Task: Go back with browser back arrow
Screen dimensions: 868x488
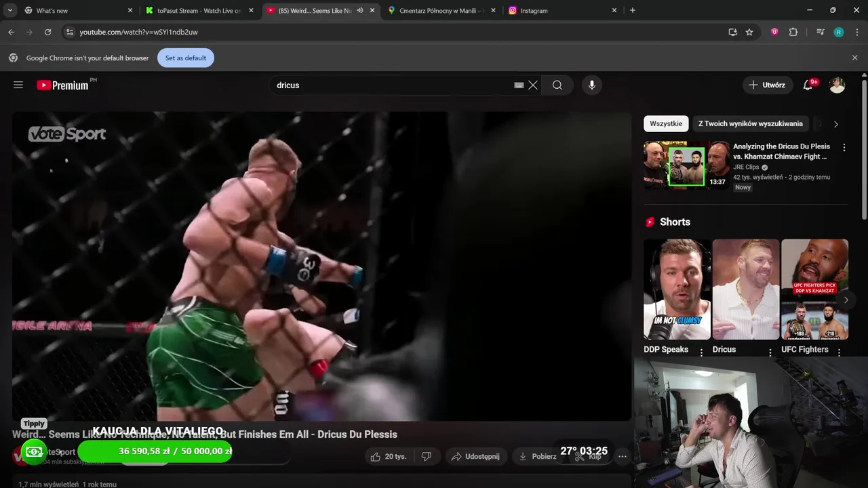Action: pos(11,32)
